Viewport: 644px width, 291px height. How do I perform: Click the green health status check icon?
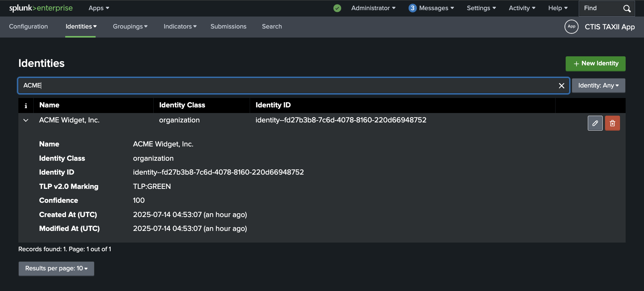tap(337, 8)
